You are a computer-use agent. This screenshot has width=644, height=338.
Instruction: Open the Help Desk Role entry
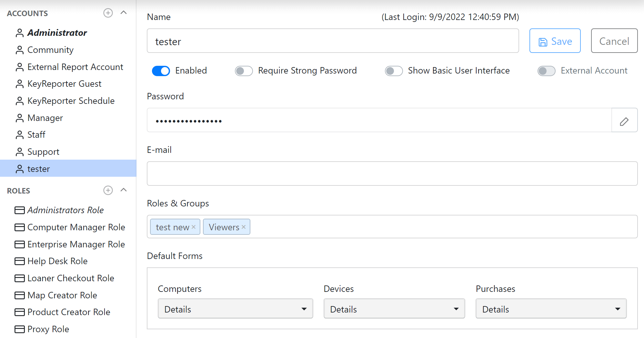click(x=57, y=261)
